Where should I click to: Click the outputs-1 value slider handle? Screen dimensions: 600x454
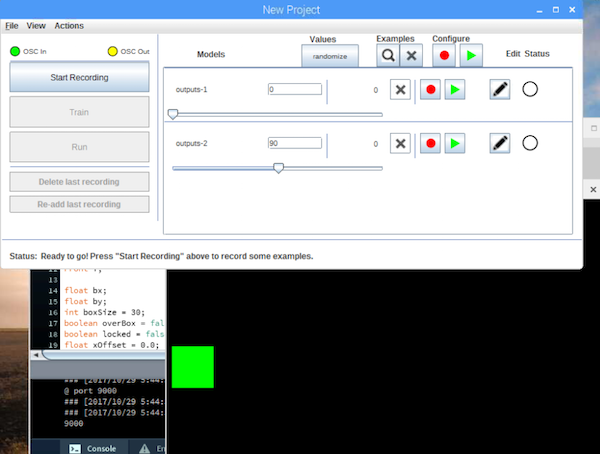[173, 114]
